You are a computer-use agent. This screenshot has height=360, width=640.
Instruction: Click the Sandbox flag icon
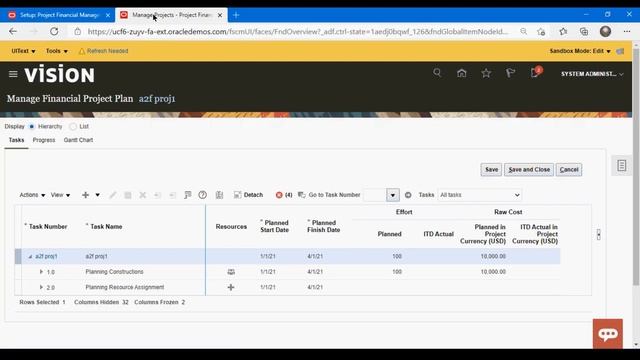(620, 51)
